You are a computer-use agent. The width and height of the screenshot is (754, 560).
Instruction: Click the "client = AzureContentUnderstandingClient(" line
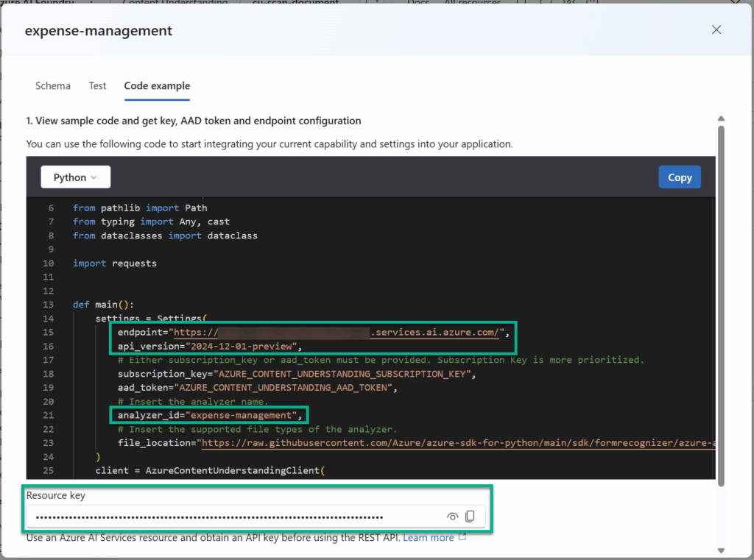point(210,471)
